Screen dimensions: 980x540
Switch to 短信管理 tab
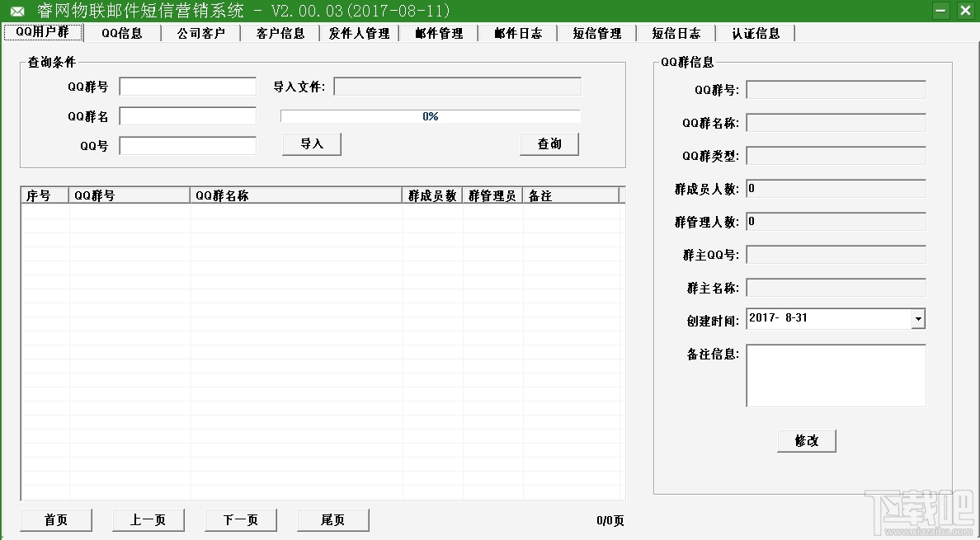597,33
